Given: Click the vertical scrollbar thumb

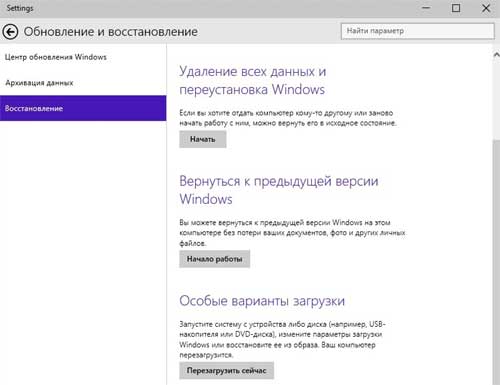Looking at the screenshot, I should point(496,262).
